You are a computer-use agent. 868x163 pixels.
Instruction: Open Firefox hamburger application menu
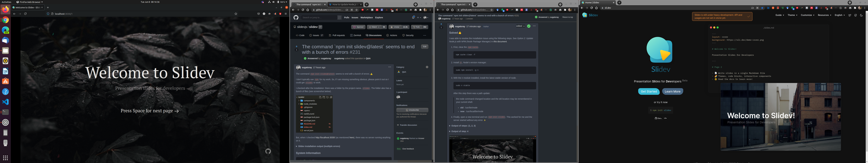286,14
